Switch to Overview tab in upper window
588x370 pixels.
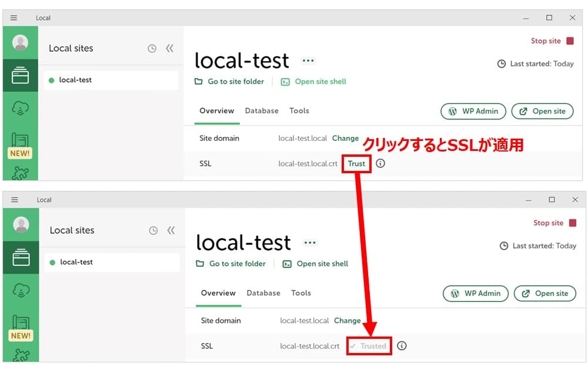tap(217, 111)
